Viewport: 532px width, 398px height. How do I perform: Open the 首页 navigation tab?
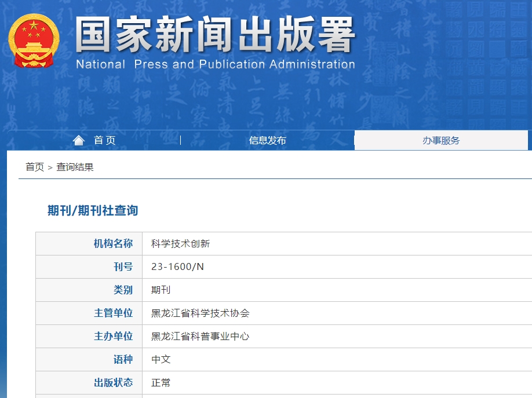[104, 140]
